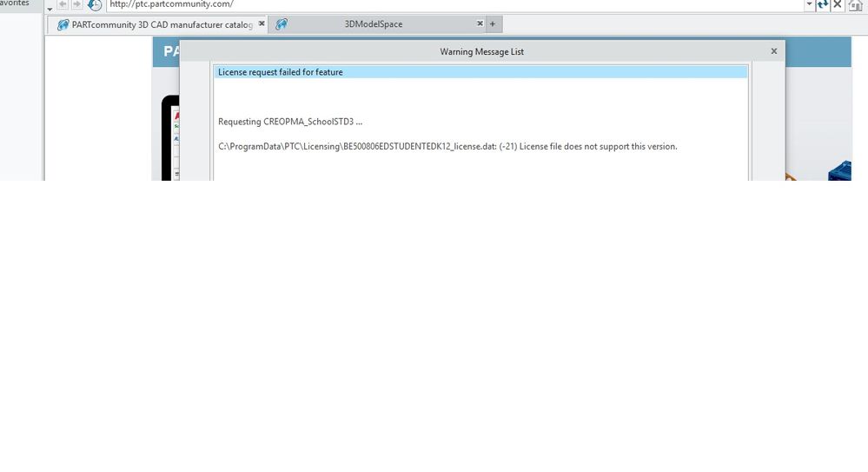Refresh the page with the reload arrows

coord(823,4)
